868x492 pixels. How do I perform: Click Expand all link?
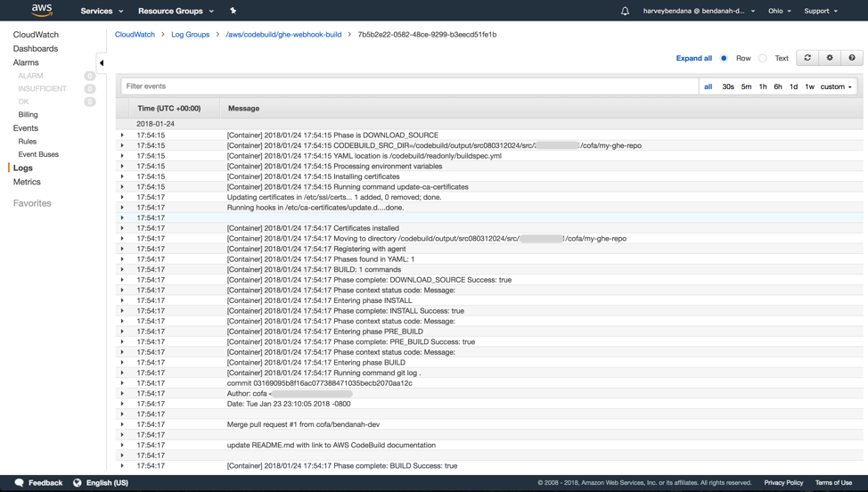(693, 58)
